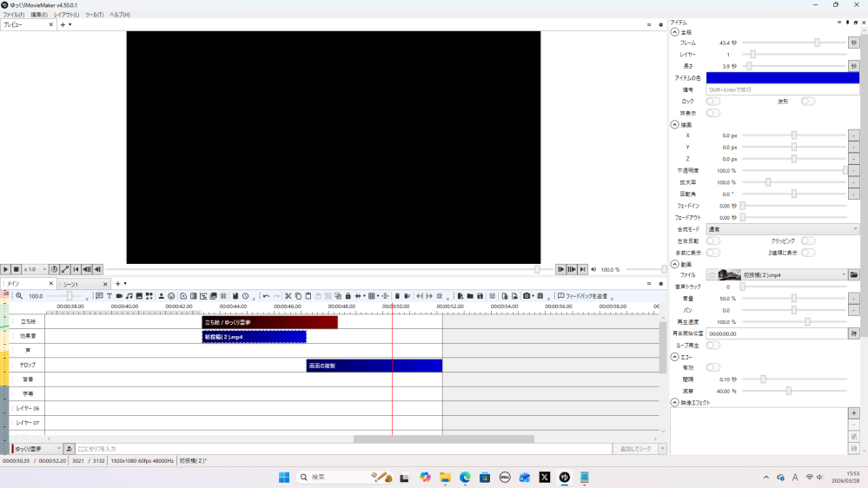Enable the ループ再生 toggle

coord(713,345)
